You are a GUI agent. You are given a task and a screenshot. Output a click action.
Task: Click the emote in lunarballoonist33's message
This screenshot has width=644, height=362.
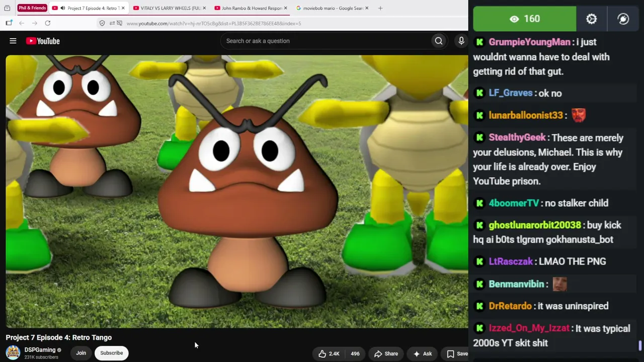[x=578, y=115]
